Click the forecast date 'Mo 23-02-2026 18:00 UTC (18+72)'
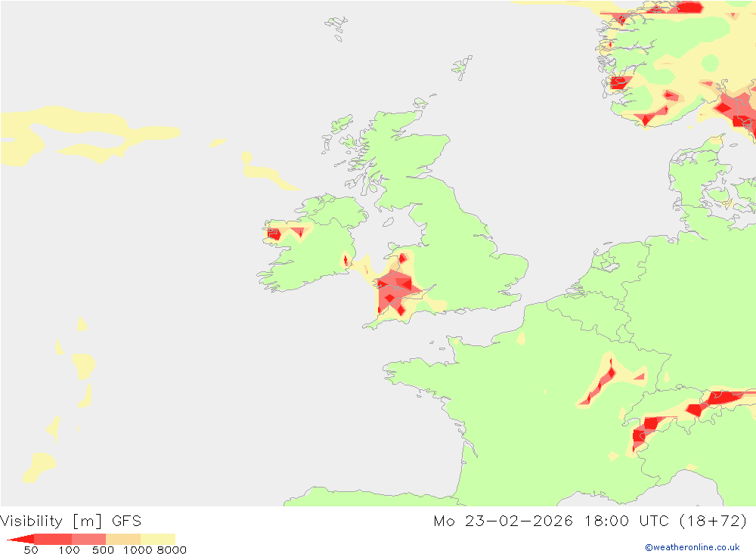This screenshot has height=554, width=756. tap(590, 522)
